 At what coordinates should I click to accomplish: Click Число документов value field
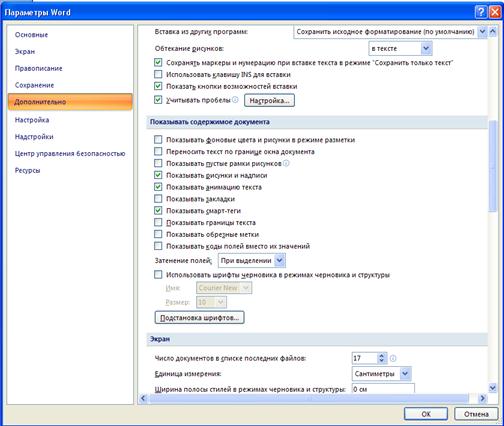click(x=365, y=358)
